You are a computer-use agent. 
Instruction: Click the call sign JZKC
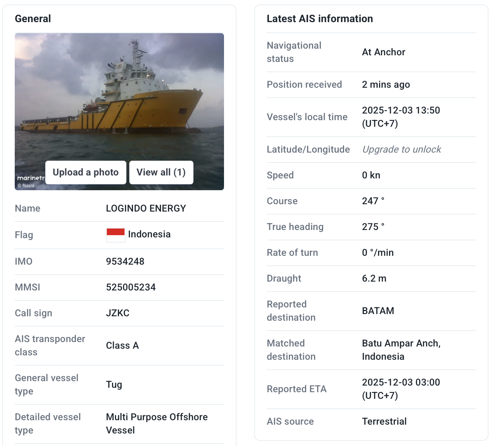point(118,313)
